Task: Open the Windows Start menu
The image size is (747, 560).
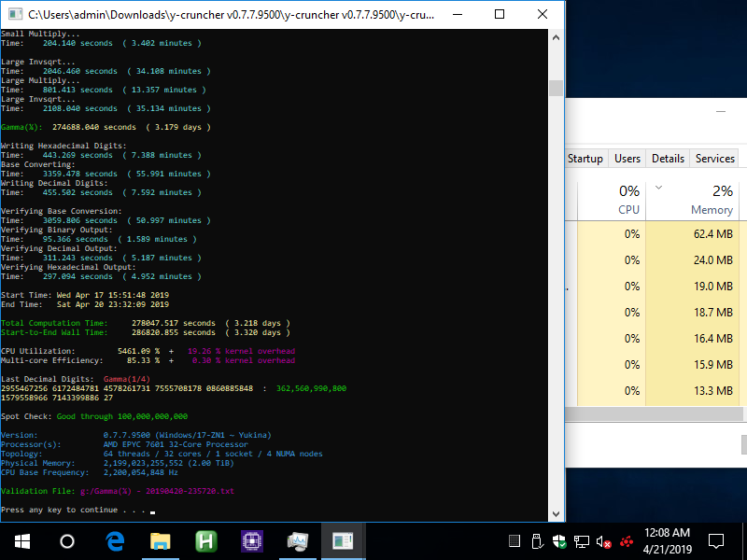Action: coord(21,540)
